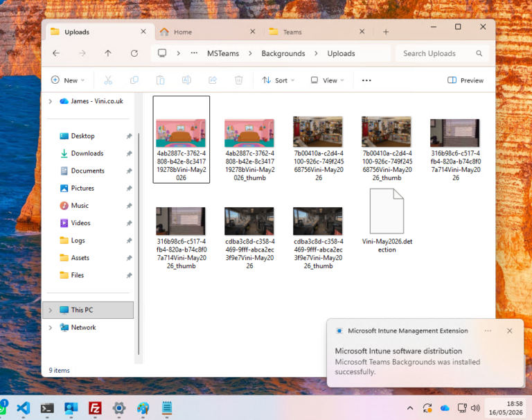Close the Home tab
Image resolution: width=532 pixels, height=420 pixels.
pyautogui.click(x=253, y=32)
